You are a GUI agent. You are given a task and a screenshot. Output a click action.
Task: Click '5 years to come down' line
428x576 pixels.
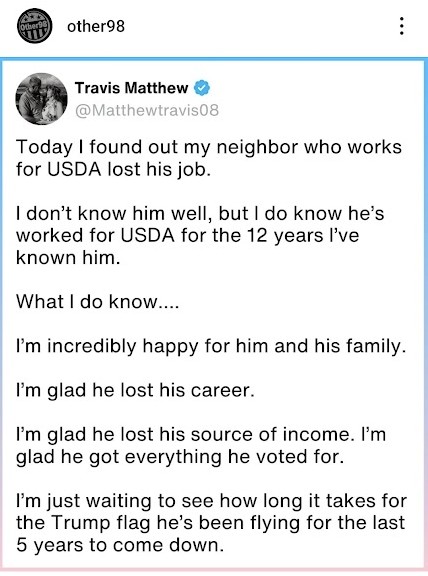tap(120, 545)
